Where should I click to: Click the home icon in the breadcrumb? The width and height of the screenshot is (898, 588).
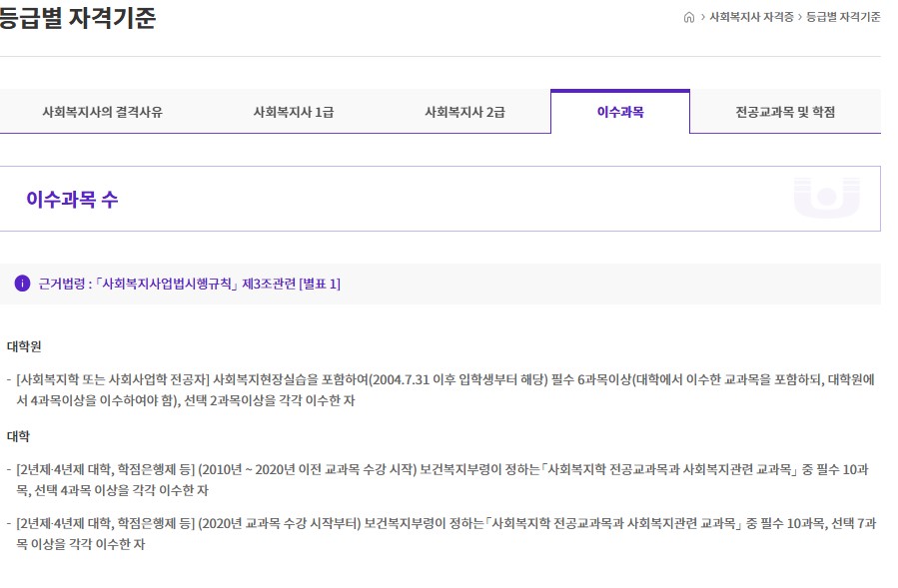point(691,17)
